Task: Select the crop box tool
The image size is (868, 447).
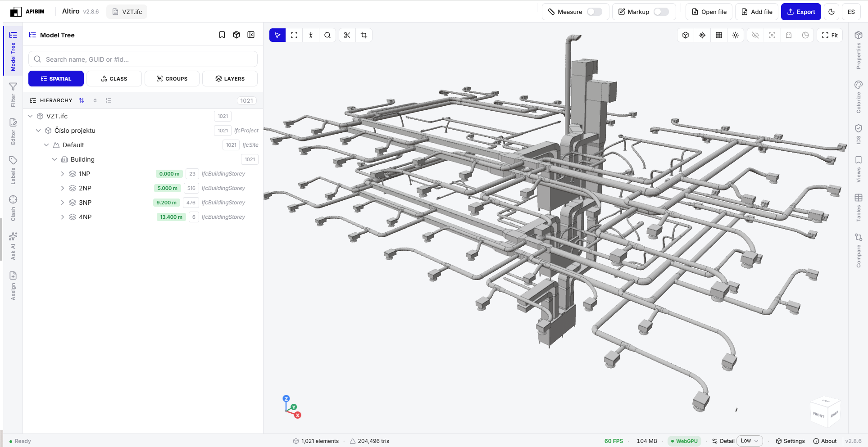Action: click(x=364, y=35)
